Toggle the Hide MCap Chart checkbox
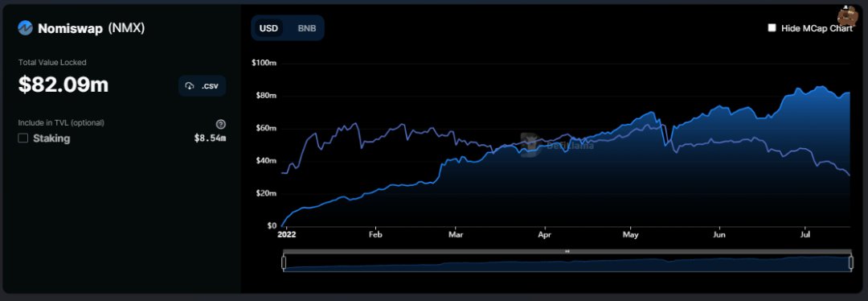Viewport: 868px width, 301px height. (x=772, y=27)
